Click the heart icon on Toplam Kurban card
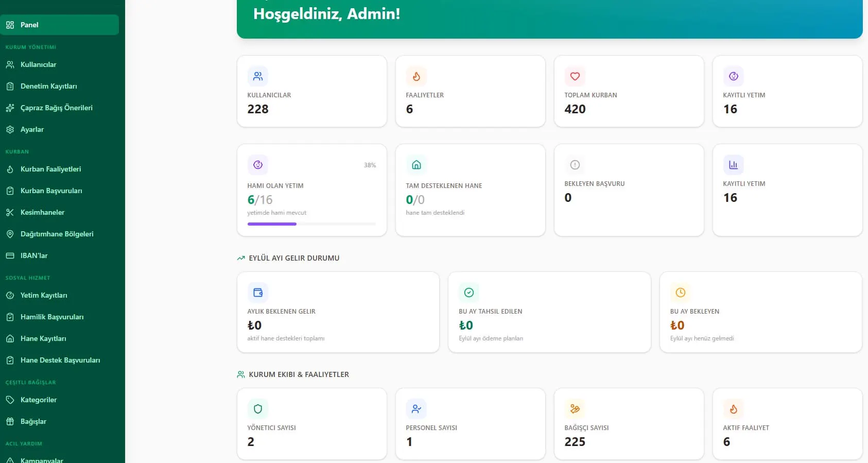This screenshot has width=868, height=463. pyautogui.click(x=575, y=76)
